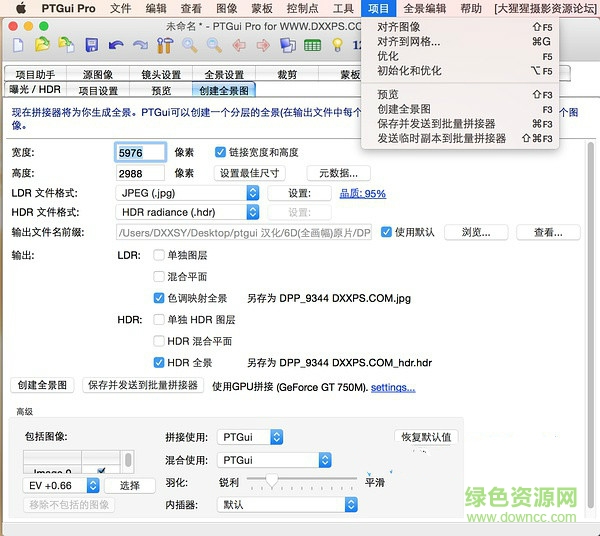
Task: Toggle the 链接宽度和高度 checkbox
Action: [x=220, y=152]
